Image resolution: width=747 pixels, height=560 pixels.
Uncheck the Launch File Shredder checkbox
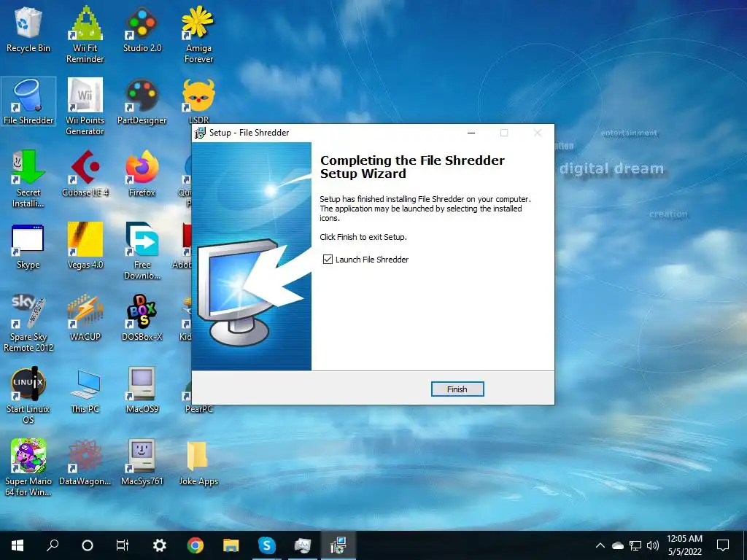pyautogui.click(x=328, y=259)
